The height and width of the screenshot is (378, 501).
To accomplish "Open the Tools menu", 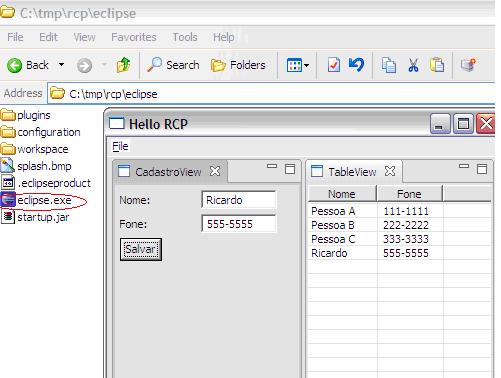I will [185, 37].
